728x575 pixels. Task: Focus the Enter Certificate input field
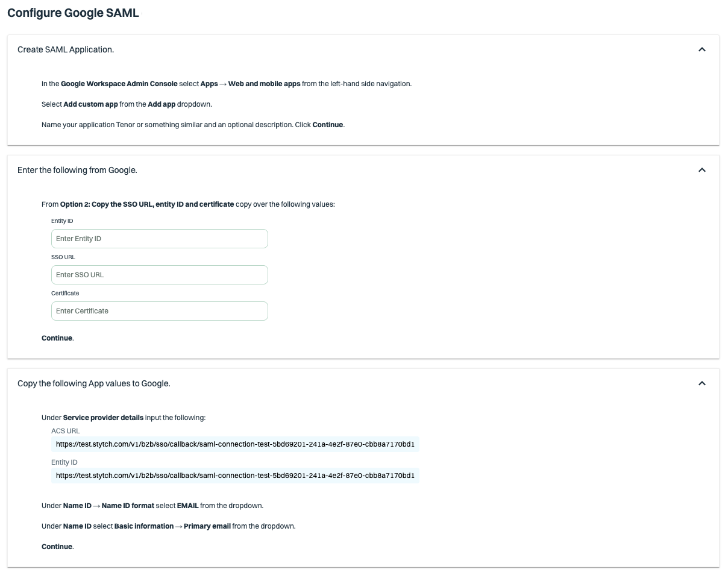click(160, 311)
